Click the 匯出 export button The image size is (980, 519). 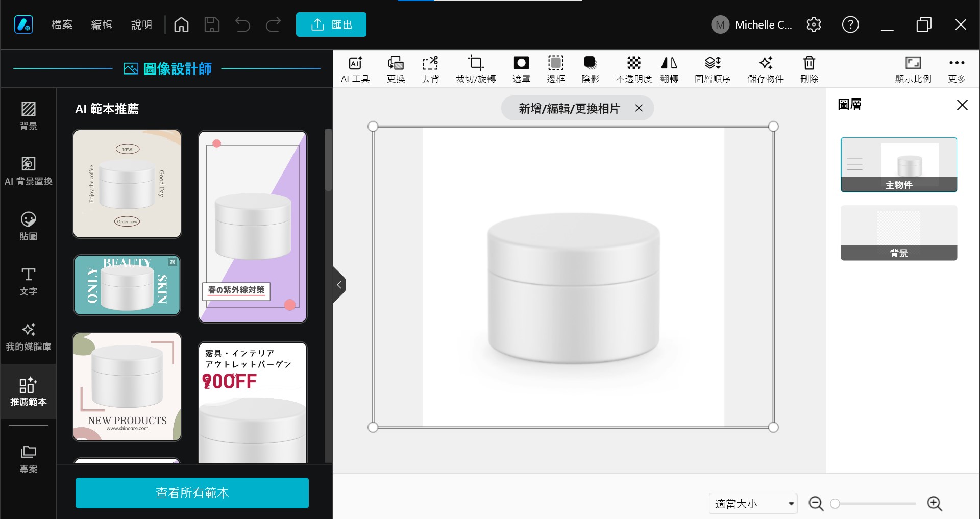(331, 24)
